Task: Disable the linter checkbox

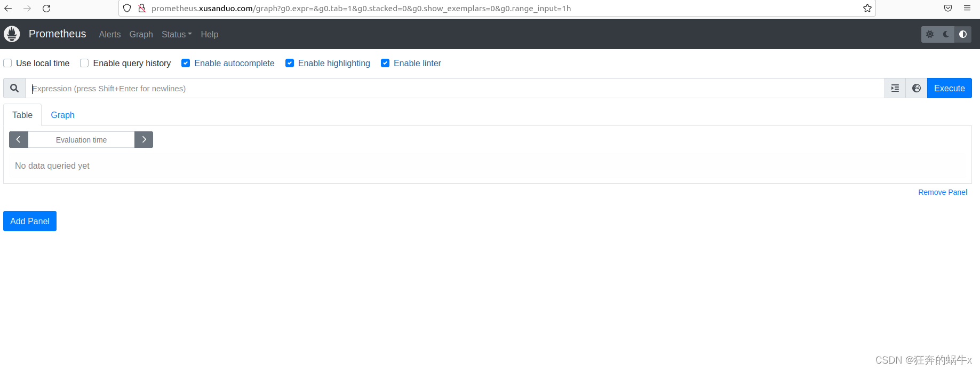Action: (385, 63)
